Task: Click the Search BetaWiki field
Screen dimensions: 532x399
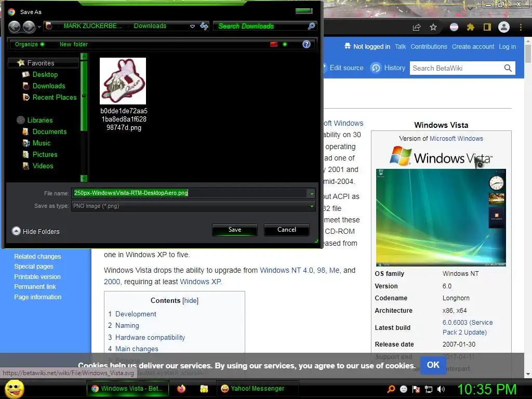Action: coord(456,68)
